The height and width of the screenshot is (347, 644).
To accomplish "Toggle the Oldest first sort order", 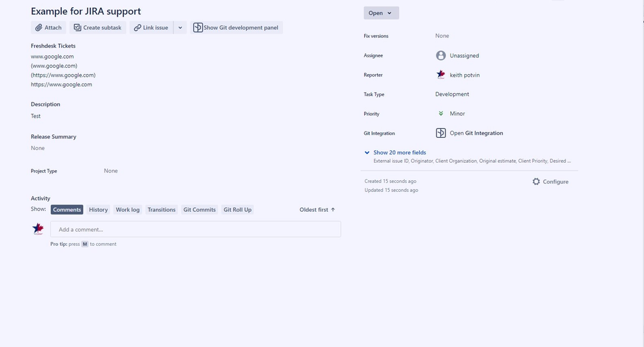I will click(317, 210).
